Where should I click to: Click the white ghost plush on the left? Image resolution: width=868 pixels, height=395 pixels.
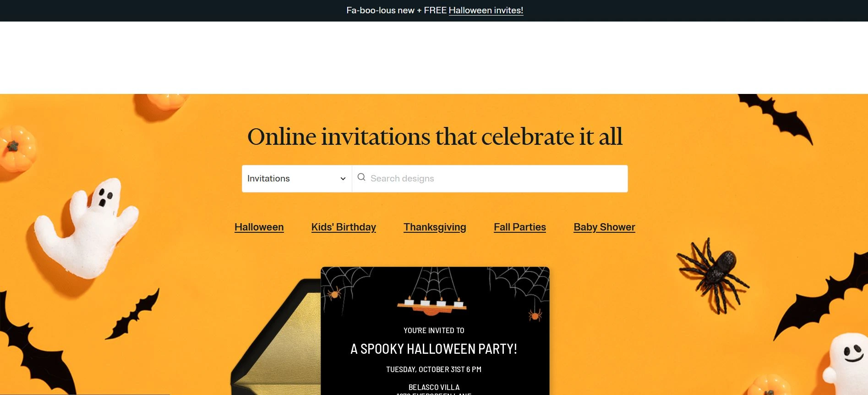pyautogui.click(x=85, y=228)
